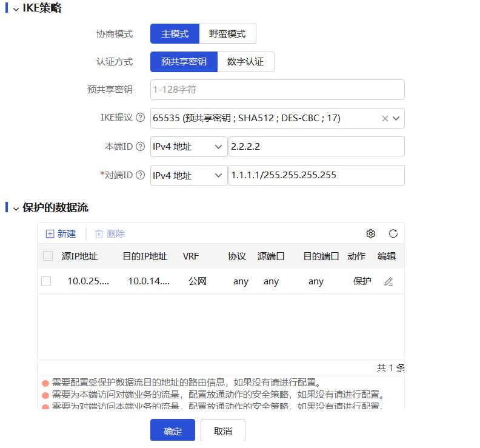Click the 目的端口 column header
Screen dimensions: 480x448
[321, 256]
